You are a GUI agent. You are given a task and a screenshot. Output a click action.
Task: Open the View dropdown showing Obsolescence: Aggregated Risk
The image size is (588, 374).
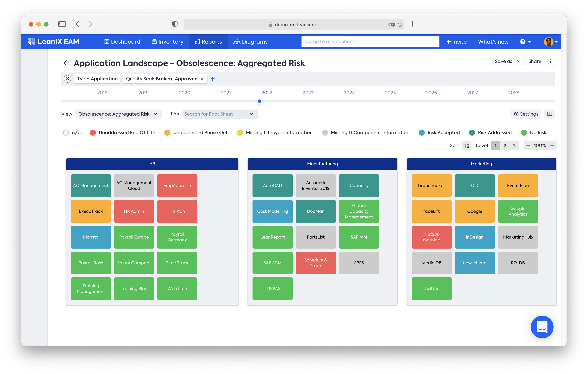pos(118,114)
